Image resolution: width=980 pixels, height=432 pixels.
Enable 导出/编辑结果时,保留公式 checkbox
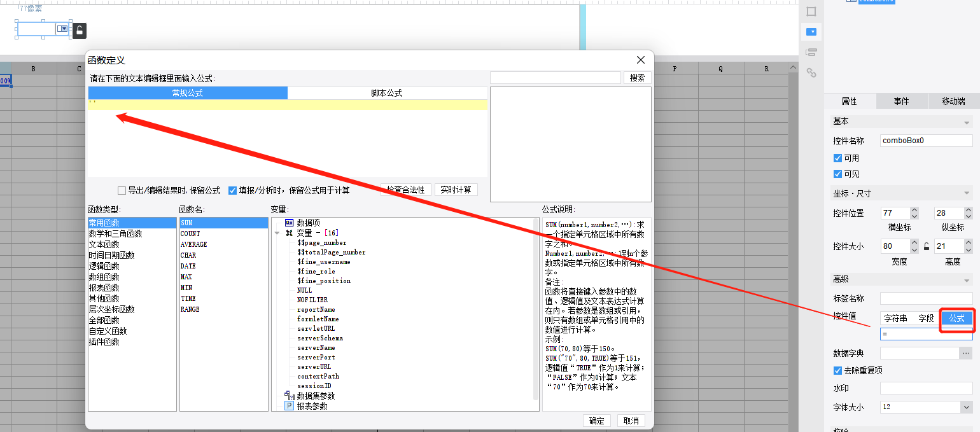[122, 190]
